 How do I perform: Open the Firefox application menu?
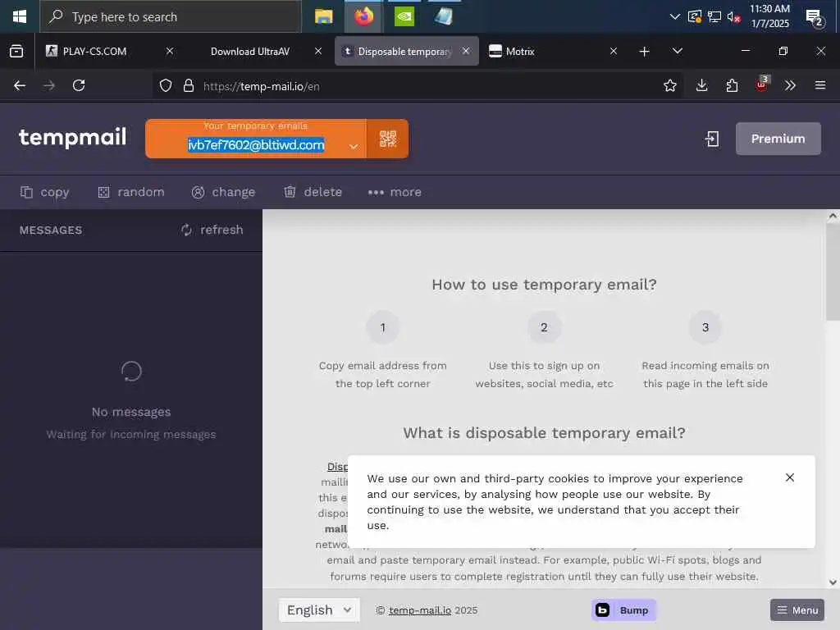(820, 85)
